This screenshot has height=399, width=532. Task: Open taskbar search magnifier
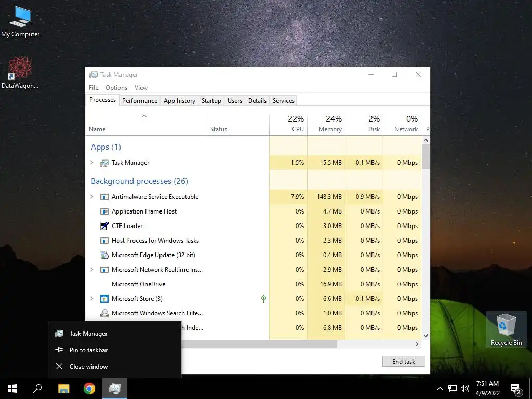[37, 389]
